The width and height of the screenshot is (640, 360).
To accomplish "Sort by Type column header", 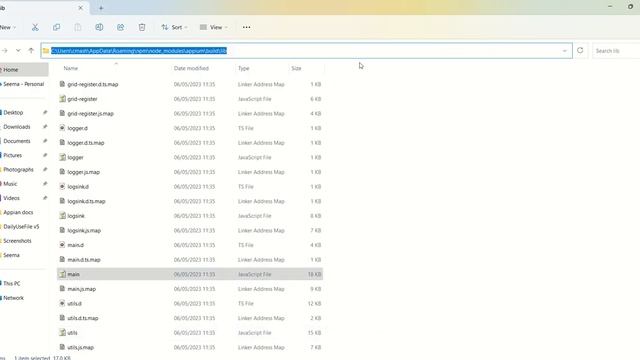I will point(244,68).
